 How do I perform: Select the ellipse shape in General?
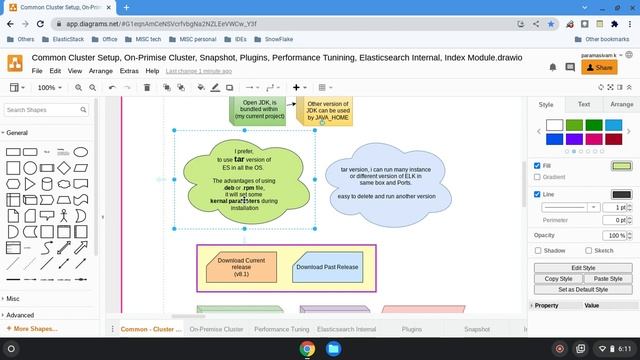[x=80, y=152]
